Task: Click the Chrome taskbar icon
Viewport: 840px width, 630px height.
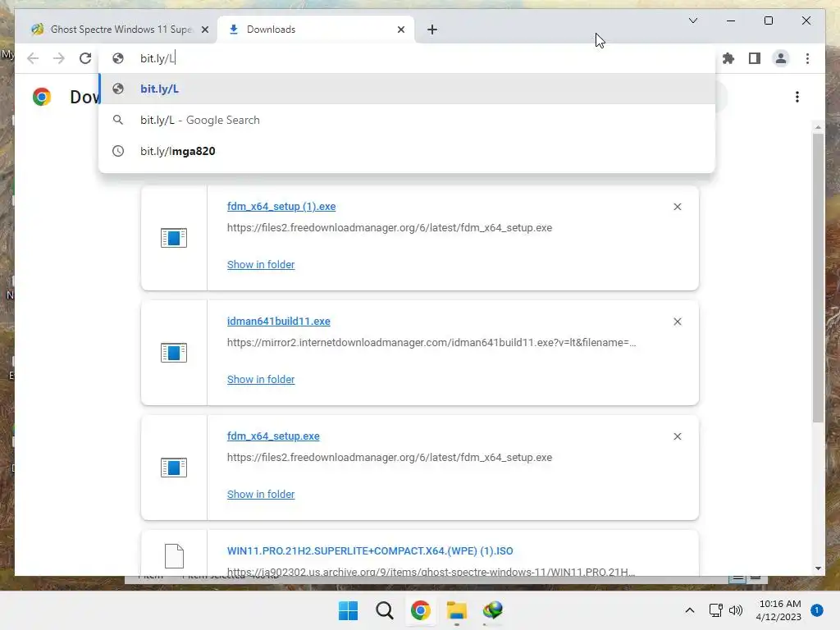Action: click(421, 610)
